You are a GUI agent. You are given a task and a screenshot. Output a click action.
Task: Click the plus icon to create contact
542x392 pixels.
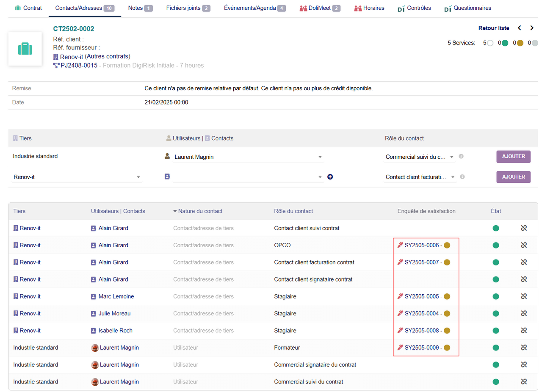(x=330, y=177)
